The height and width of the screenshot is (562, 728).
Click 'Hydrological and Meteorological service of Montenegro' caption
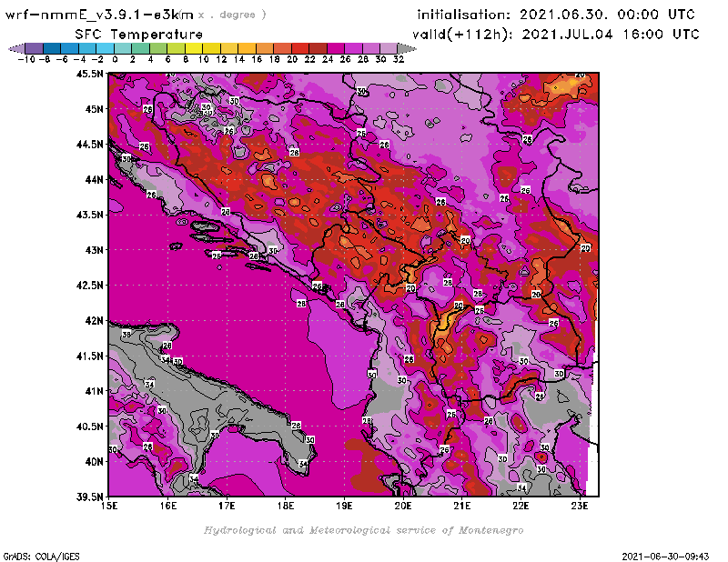point(363,530)
